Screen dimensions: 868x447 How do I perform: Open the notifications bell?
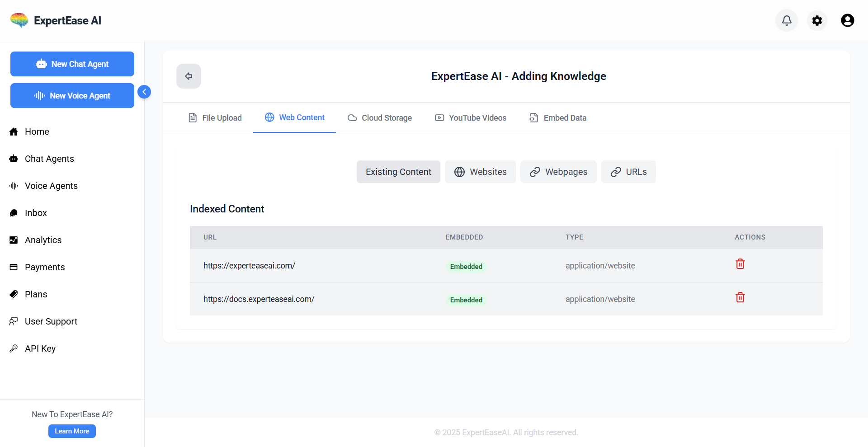coord(787,20)
